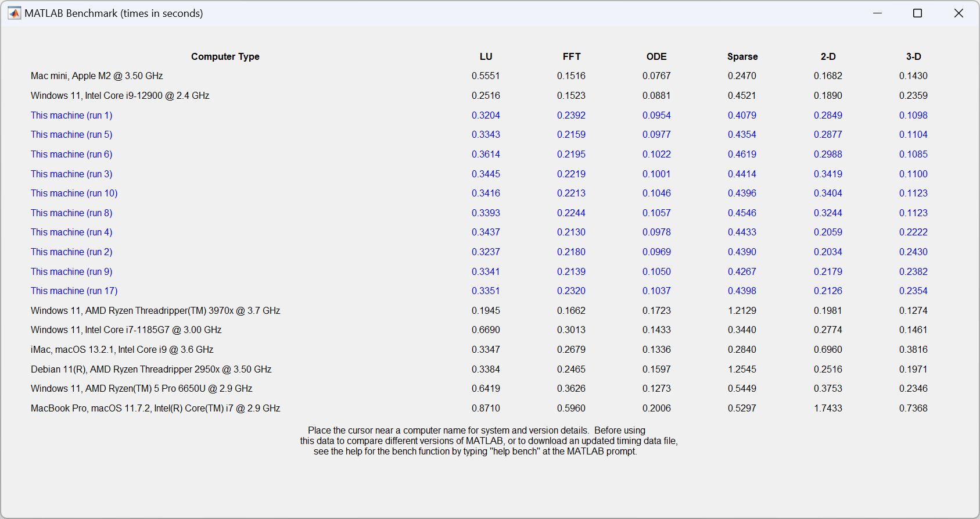Select Windows 11, Intel Core i9-12900 row name
Screen dimensions: 980x519
click(x=120, y=95)
